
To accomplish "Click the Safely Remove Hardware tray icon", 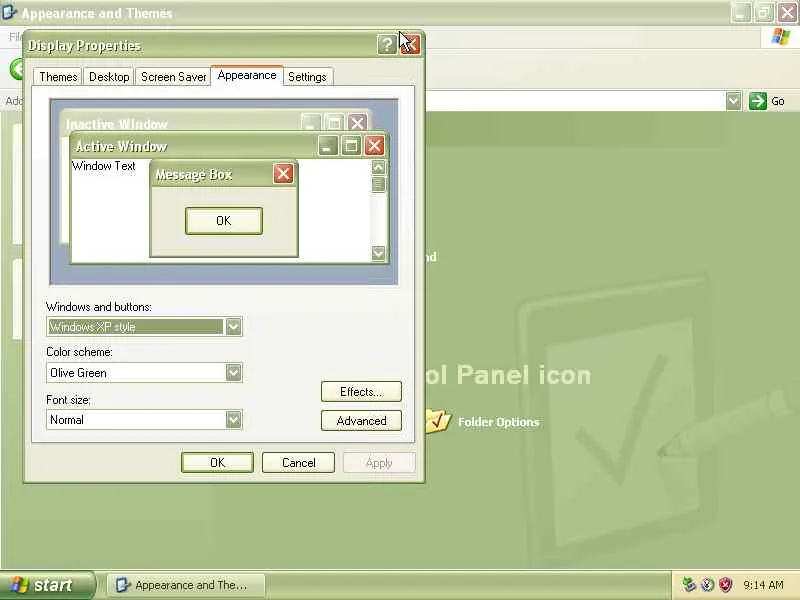I will click(689, 584).
